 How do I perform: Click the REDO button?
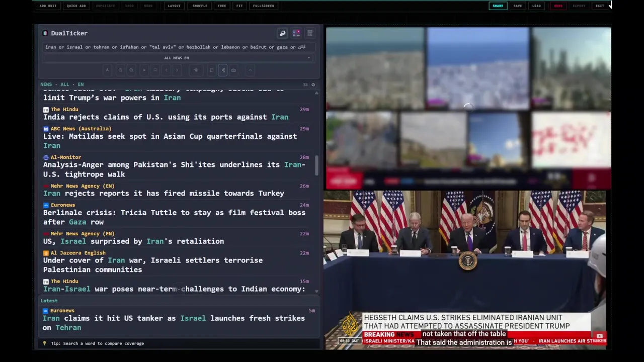coord(148,6)
